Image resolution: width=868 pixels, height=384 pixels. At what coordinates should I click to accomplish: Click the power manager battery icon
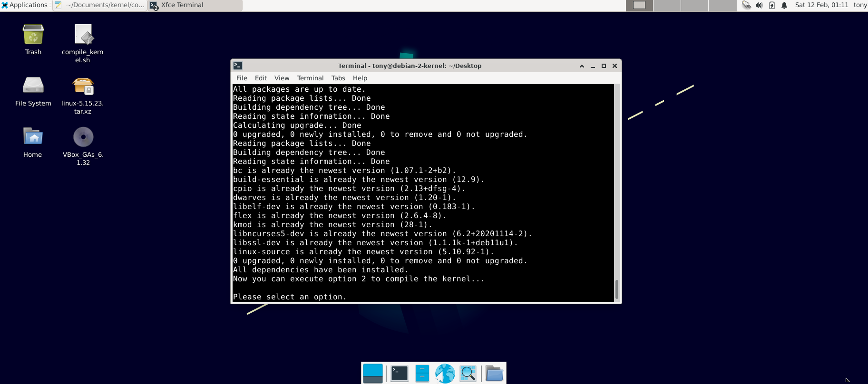click(x=771, y=5)
